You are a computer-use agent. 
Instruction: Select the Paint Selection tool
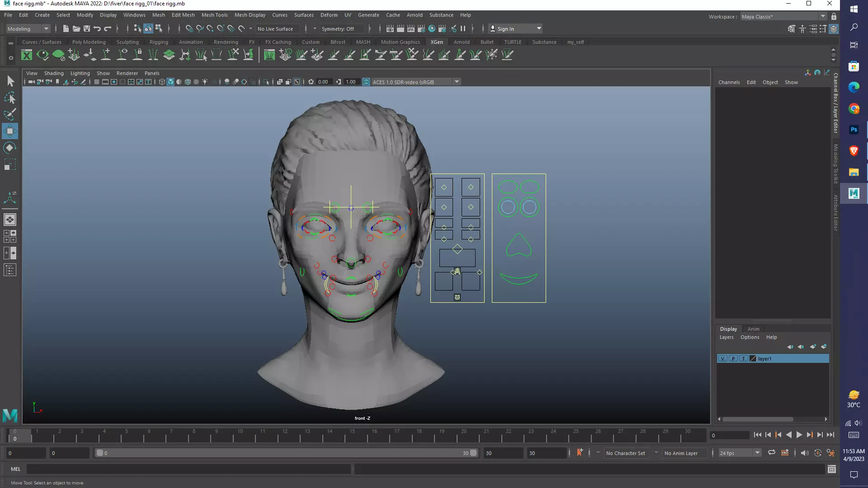click(x=10, y=114)
